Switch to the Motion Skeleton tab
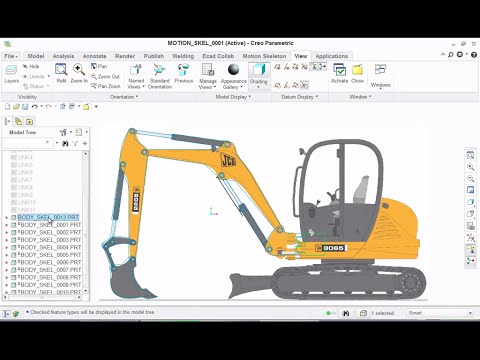This screenshot has height=360, width=480. pyautogui.click(x=264, y=56)
